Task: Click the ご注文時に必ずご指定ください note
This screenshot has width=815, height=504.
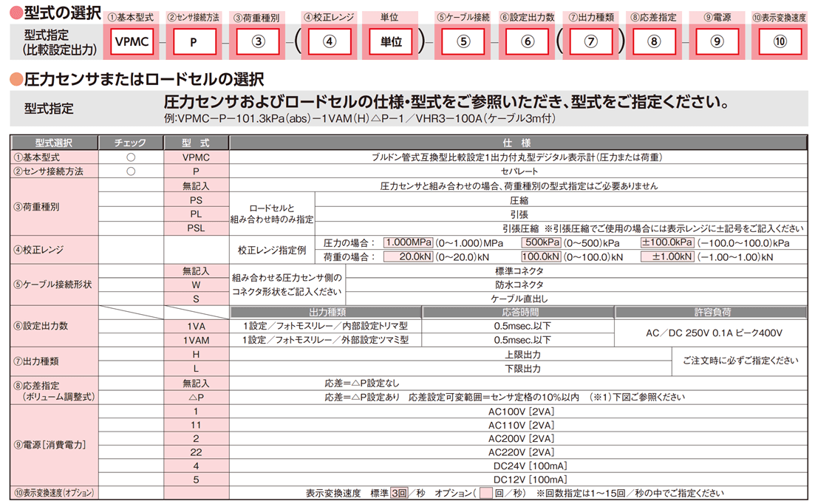Action: pyautogui.click(x=740, y=361)
